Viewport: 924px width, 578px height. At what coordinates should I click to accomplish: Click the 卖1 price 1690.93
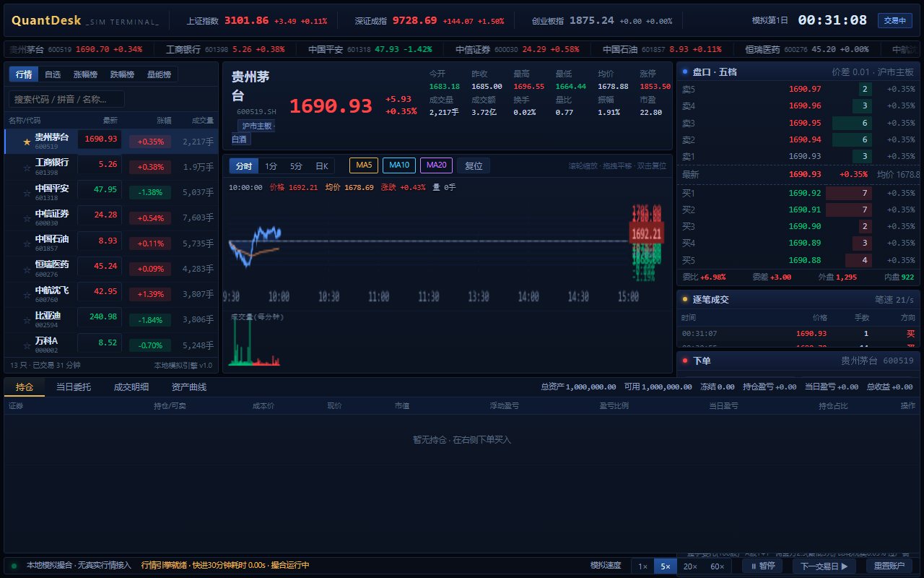click(805, 156)
